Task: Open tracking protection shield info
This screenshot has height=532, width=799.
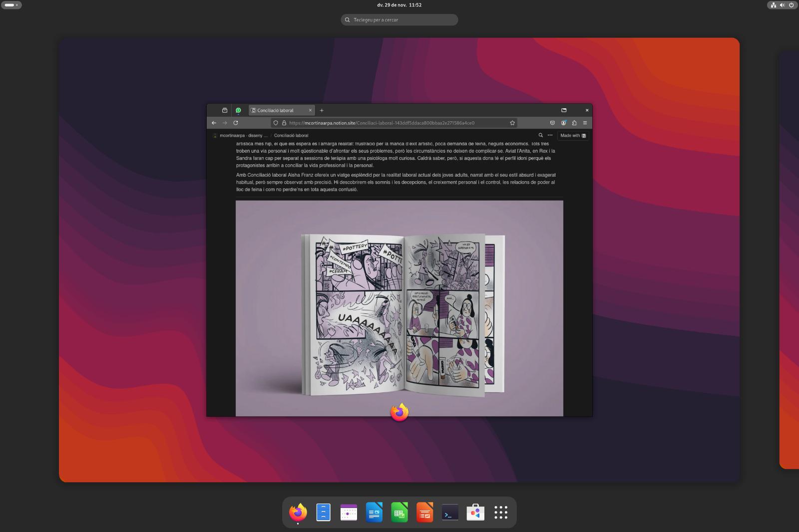Action: coord(276,123)
